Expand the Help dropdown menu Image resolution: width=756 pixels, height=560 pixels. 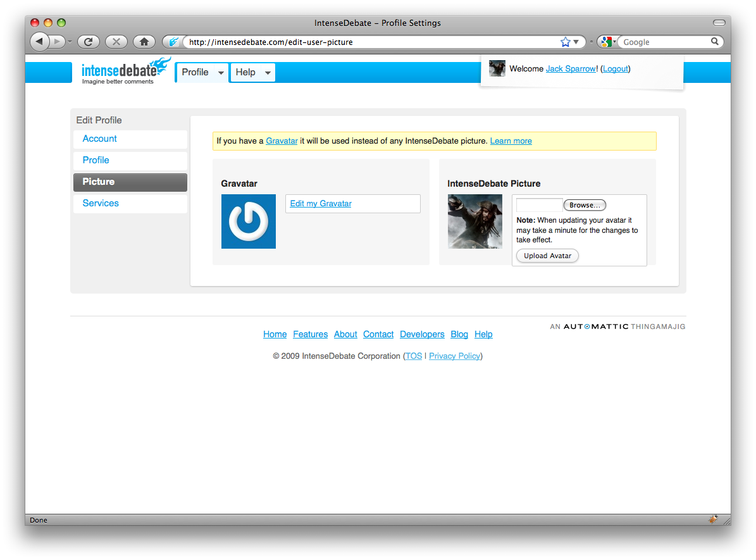pyautogui.click(x=253, y=73)
